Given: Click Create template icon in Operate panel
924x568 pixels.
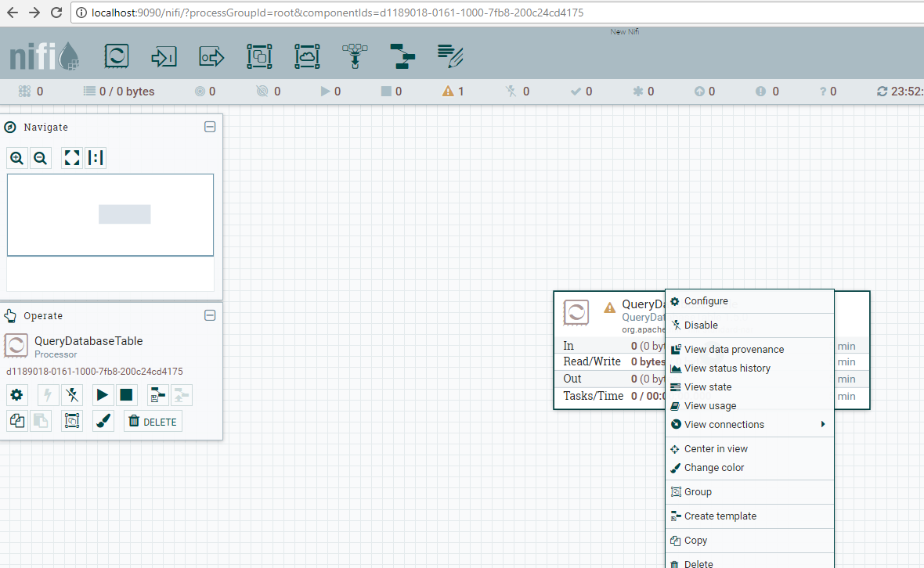Looking at the screenshot, I should [x=157, y=395].
